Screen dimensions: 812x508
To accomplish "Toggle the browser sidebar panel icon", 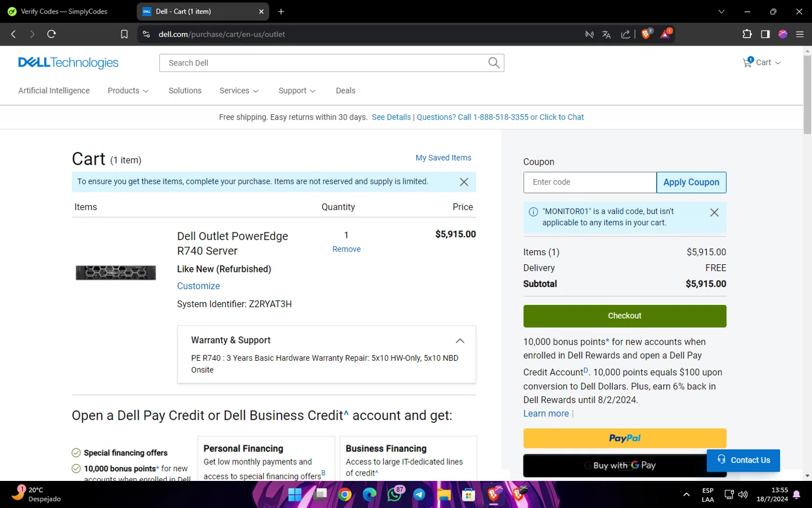I will tap(765, 34).
